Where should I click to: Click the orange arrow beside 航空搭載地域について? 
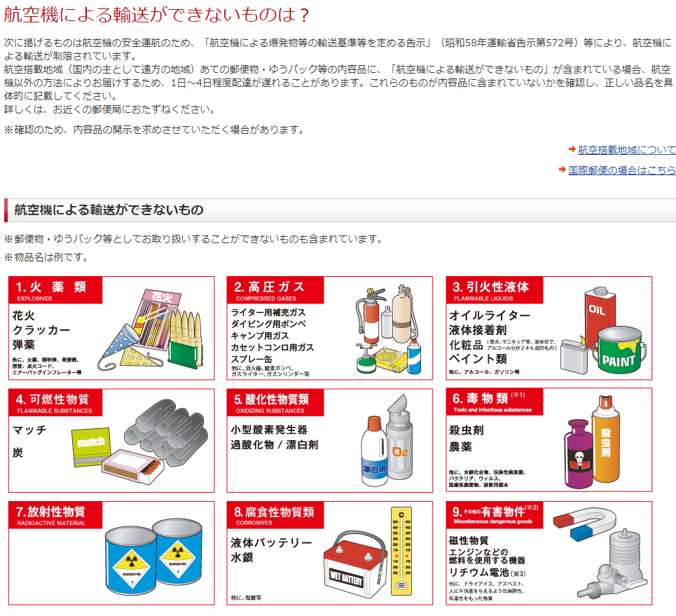[572, 149]
